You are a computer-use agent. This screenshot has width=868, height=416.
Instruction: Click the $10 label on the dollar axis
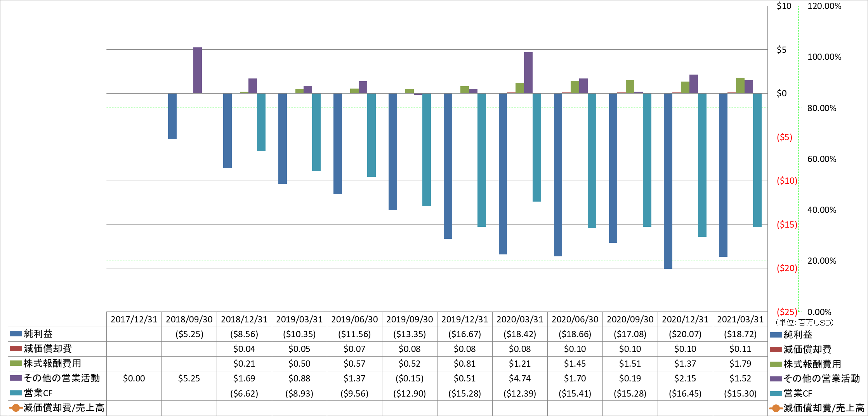point(784,6)
